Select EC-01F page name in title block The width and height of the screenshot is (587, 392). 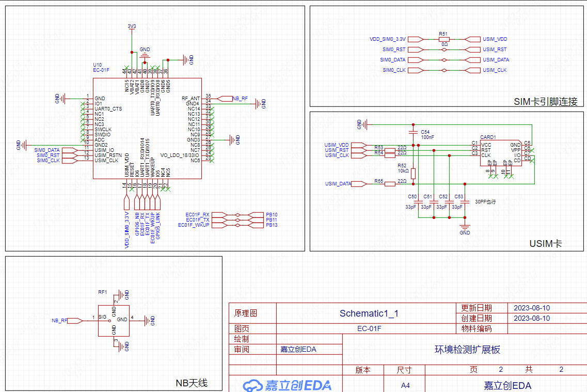(369, 328)
